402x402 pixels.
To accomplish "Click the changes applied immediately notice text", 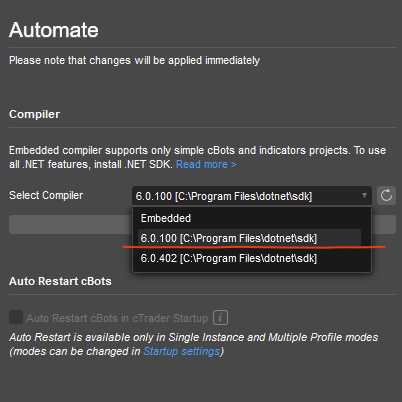I will point(134,60).
